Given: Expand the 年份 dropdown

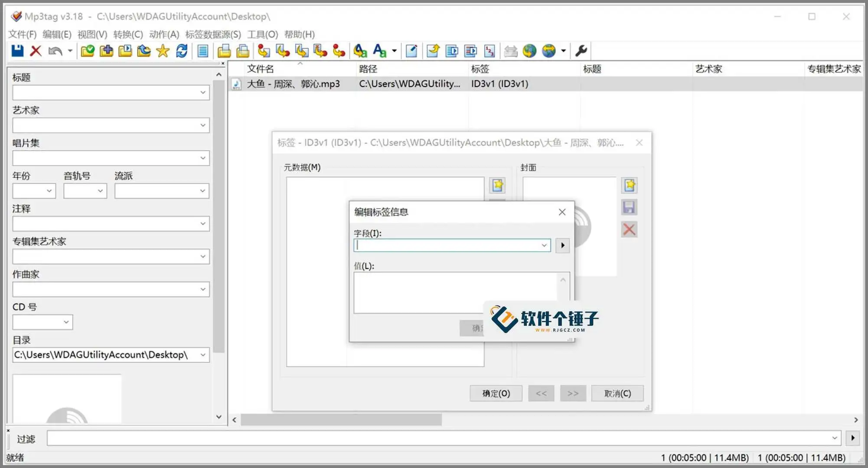Looking at the screenshot, I should coord(49,191).
